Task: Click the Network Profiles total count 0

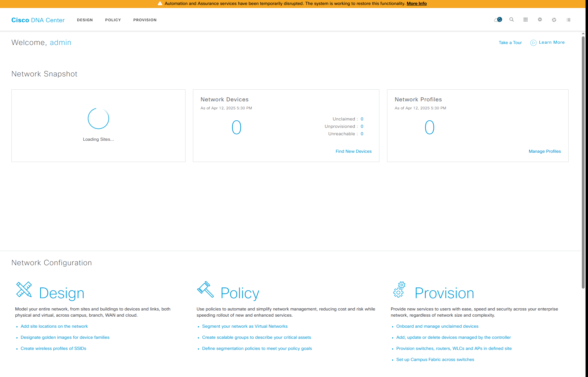Action: tap(430, 127)
